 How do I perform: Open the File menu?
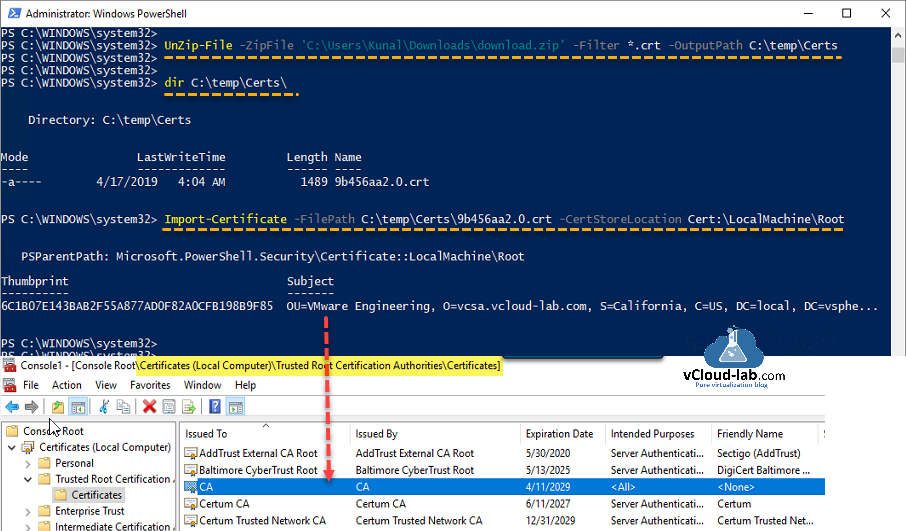(31, 385)
